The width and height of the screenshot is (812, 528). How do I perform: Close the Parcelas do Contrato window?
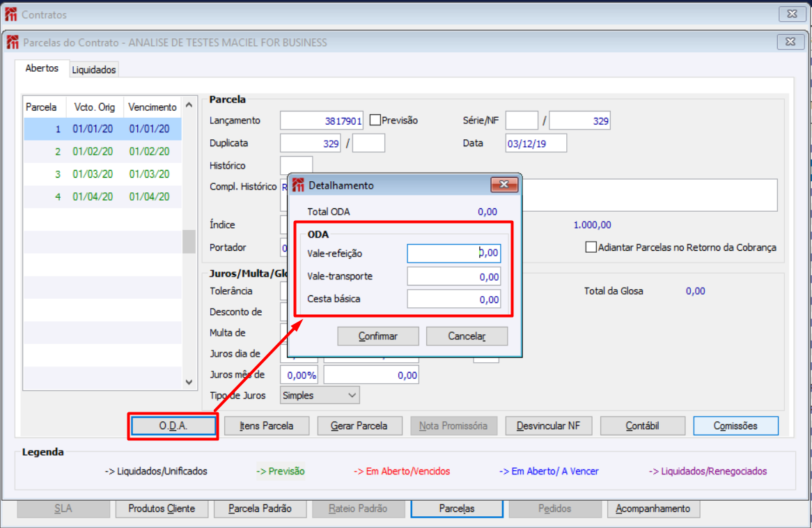pos(790,42)
